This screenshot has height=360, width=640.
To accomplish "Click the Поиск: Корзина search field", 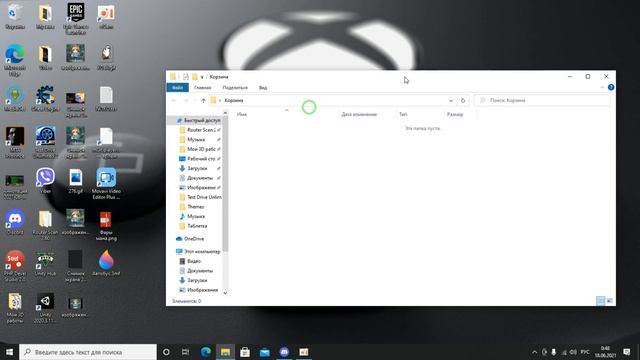I will tap(543, 100).
